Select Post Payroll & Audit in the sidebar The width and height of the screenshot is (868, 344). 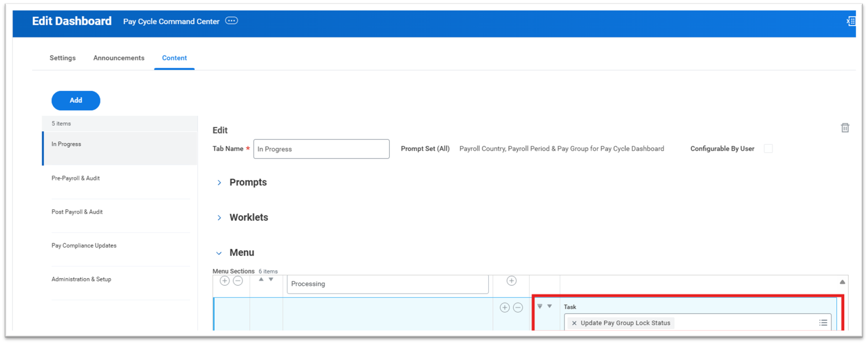tap(77, 212)
